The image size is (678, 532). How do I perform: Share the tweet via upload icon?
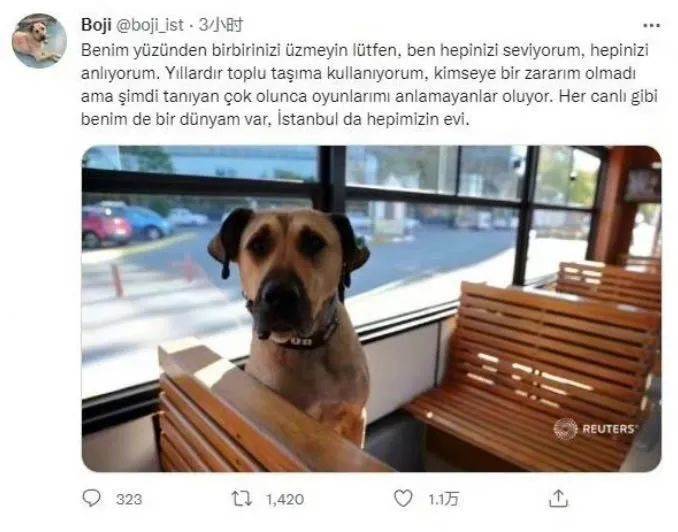558,498
